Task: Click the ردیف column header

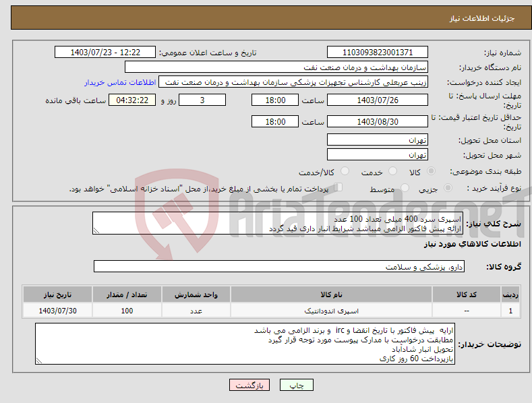Action: (510, 294)
